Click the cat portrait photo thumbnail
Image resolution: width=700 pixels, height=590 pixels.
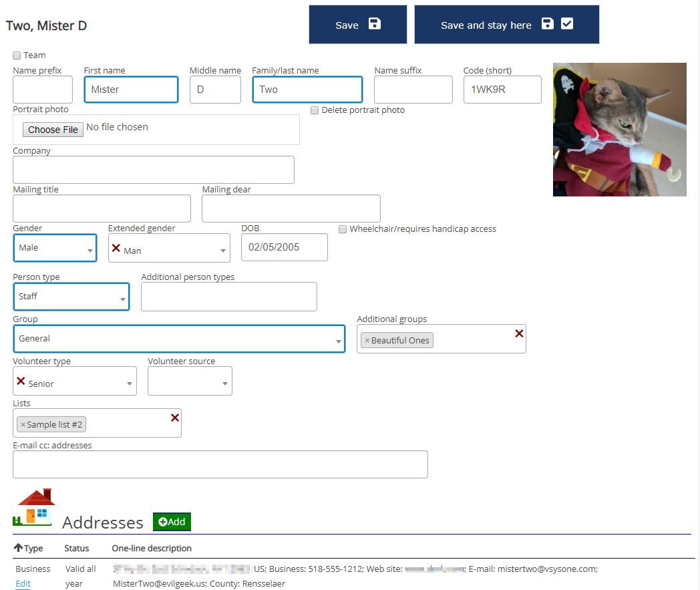[x=619, y=130]
